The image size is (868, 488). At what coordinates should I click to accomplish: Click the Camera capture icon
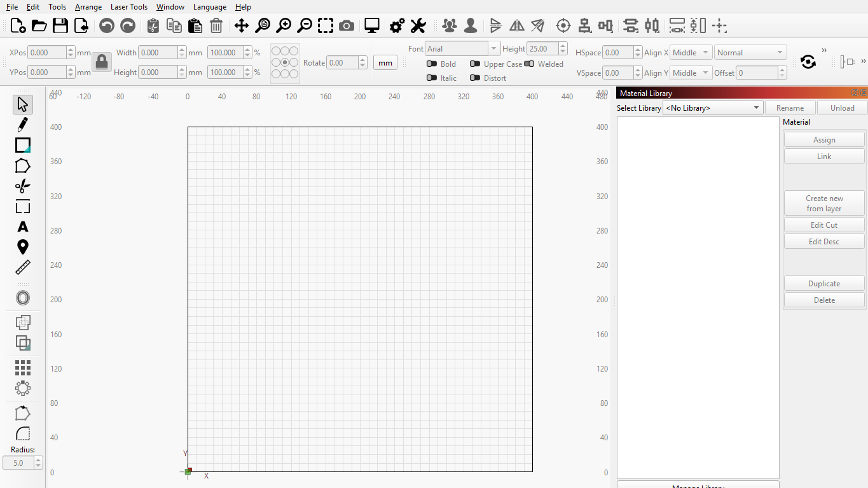coord(347,26)
